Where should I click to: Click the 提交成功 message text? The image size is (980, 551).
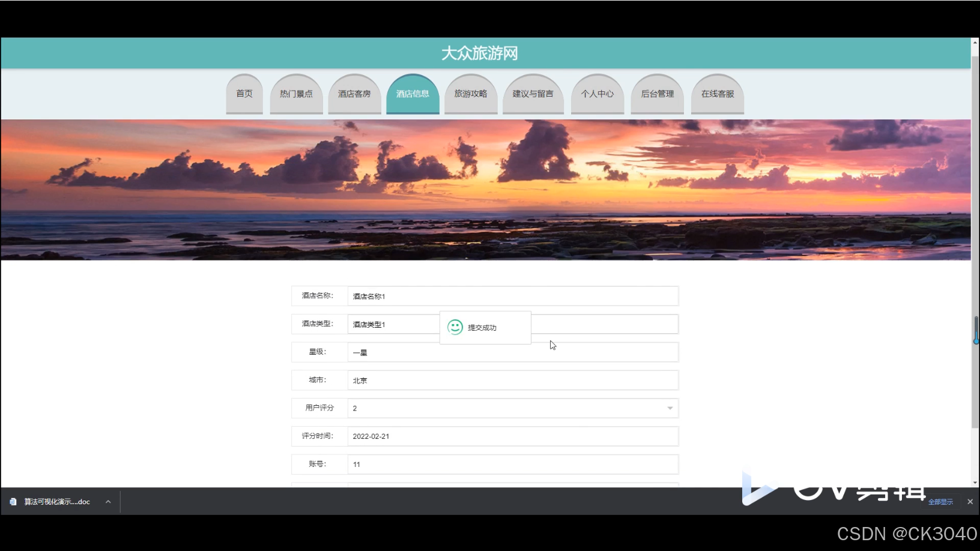tap(482, 328)
